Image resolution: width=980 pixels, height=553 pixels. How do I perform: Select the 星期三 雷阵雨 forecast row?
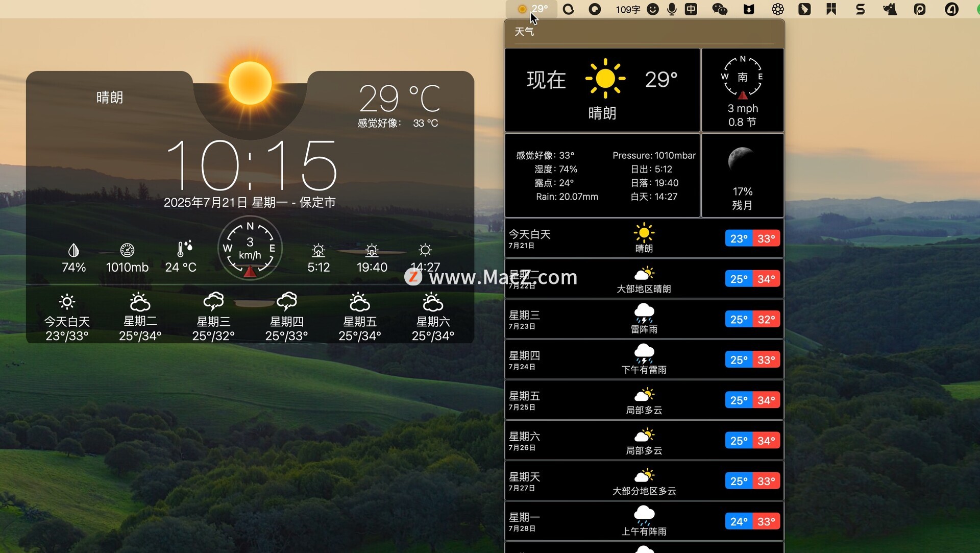(x=644, y=319)
